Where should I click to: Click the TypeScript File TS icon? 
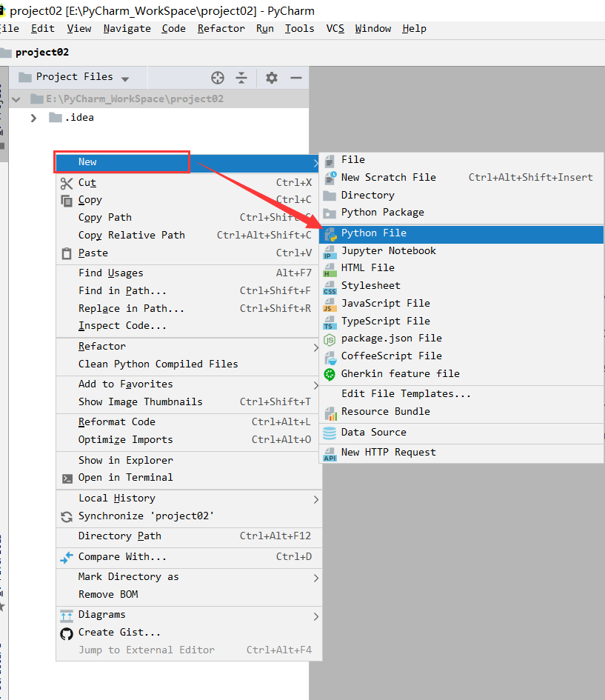(330, 322)
